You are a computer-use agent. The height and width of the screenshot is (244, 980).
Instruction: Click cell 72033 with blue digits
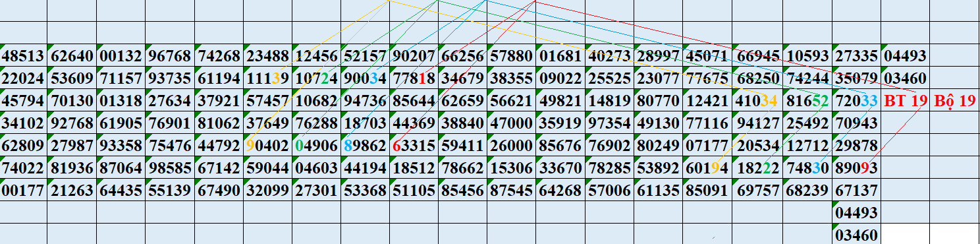pyautogui.click(x=856, y=101)
